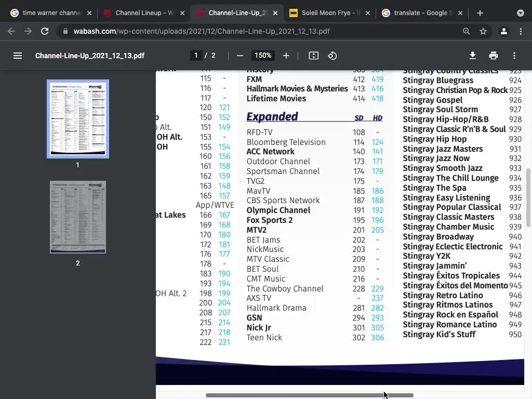This screenshot has width=532, height=399.
Task: Click ACC Network channel text
Action: click(x=270, y=152)
